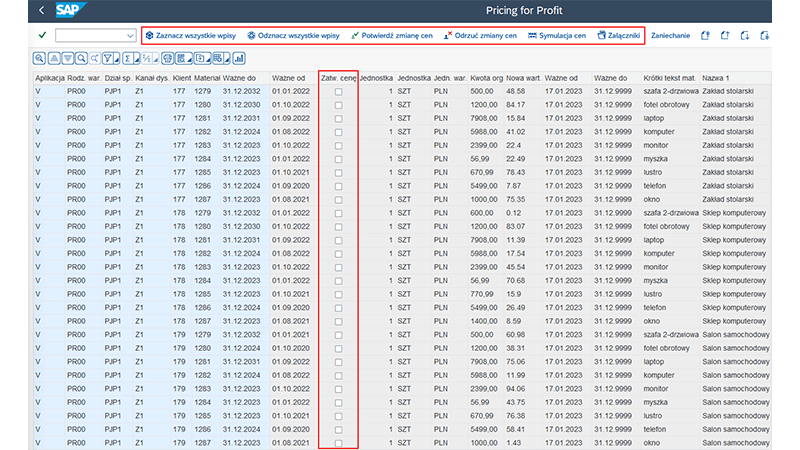The height and width of the screenshot is (450, 800).
Task: Run Symulacja cen
Action: tap(557, 35)
